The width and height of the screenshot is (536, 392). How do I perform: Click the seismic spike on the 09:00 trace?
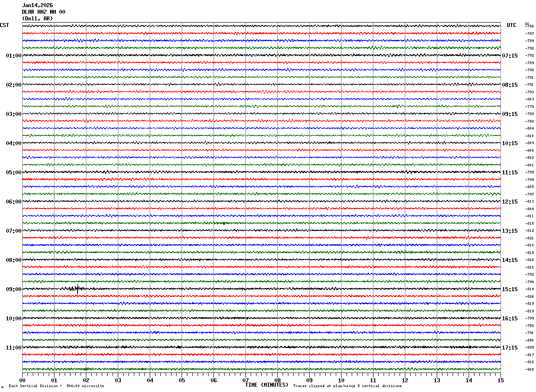click(77, 289)
